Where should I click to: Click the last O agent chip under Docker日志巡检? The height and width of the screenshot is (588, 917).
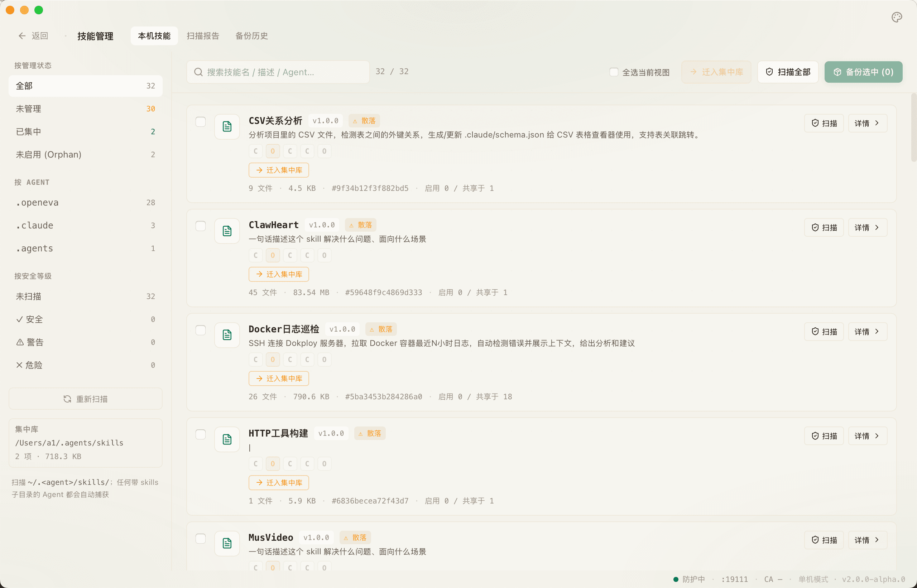tap(324, 359)
